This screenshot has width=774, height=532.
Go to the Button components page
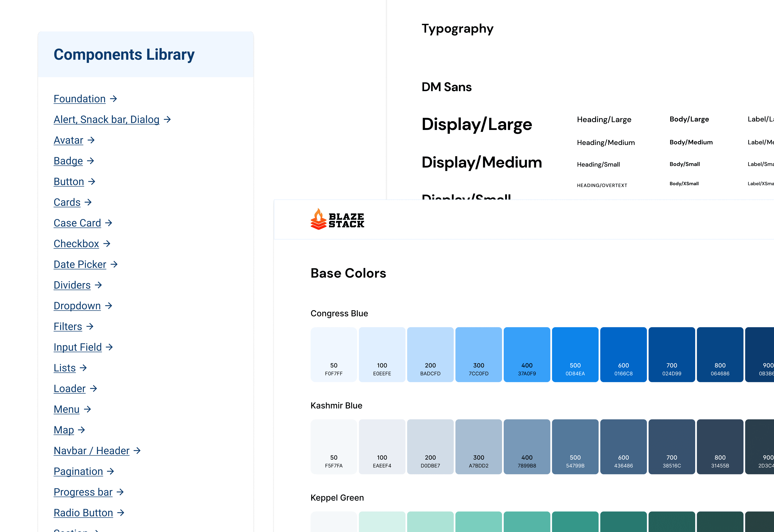pyautogui.click(x=69, y=182)
